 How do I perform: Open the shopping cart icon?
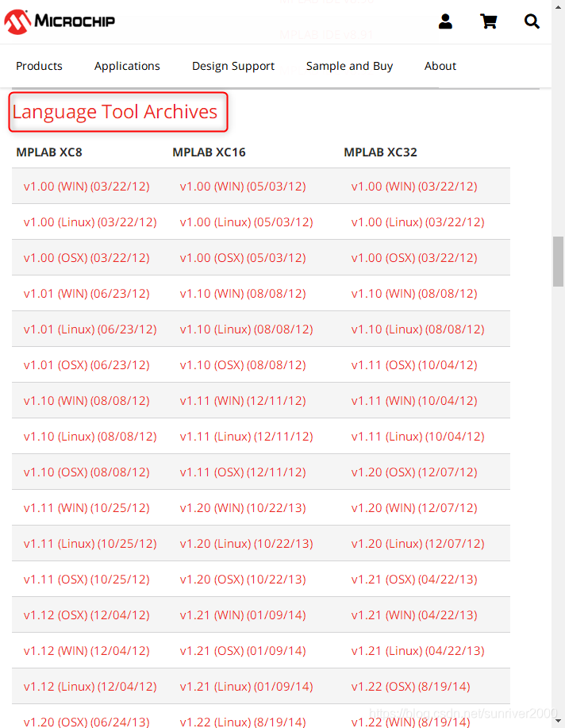[x=488, y=21]
